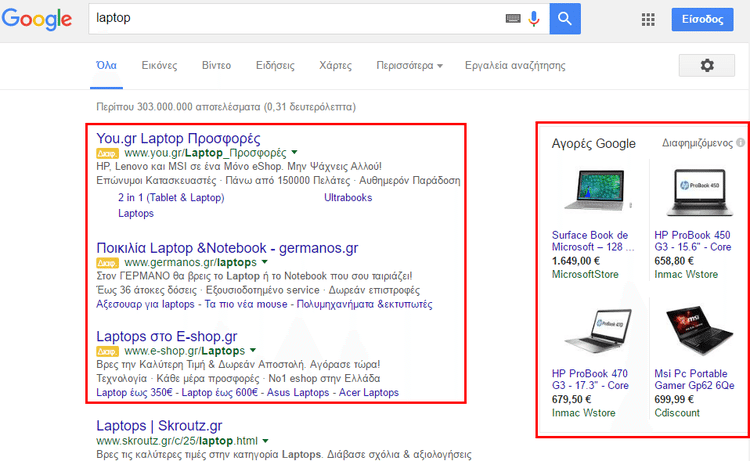Click the HP ProBook 450 product image
The height and width of the screenshot is (461, 750).
point(699,192)
